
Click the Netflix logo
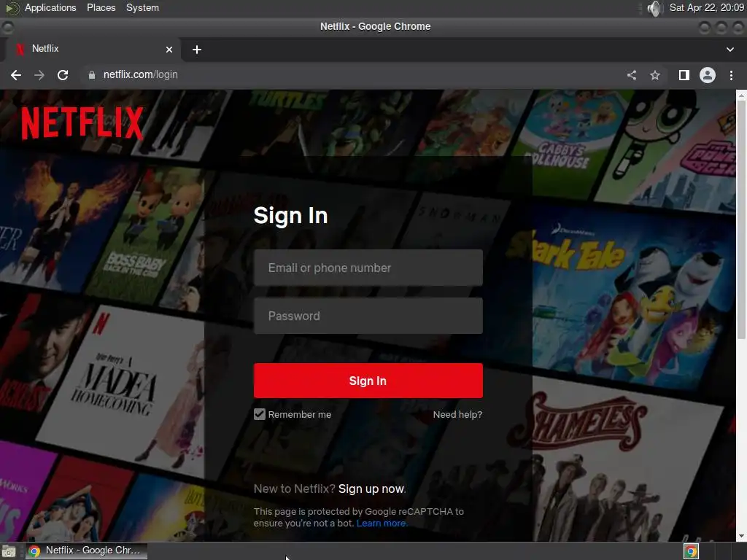[82, 122]
